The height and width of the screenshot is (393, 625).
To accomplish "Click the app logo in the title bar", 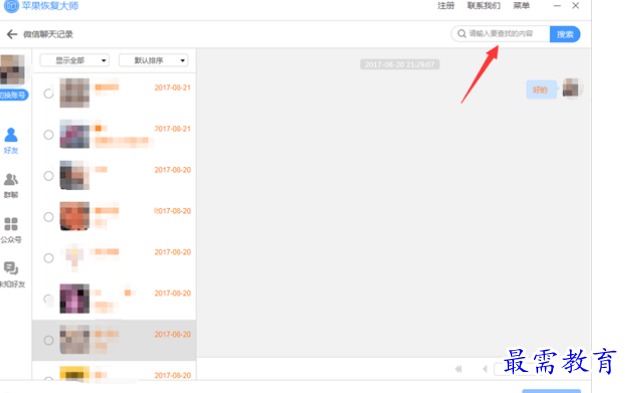I will click(11, 6).
